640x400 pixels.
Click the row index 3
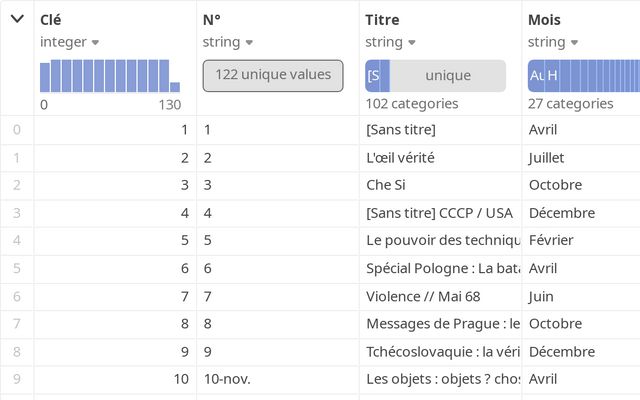coord(17,213)
